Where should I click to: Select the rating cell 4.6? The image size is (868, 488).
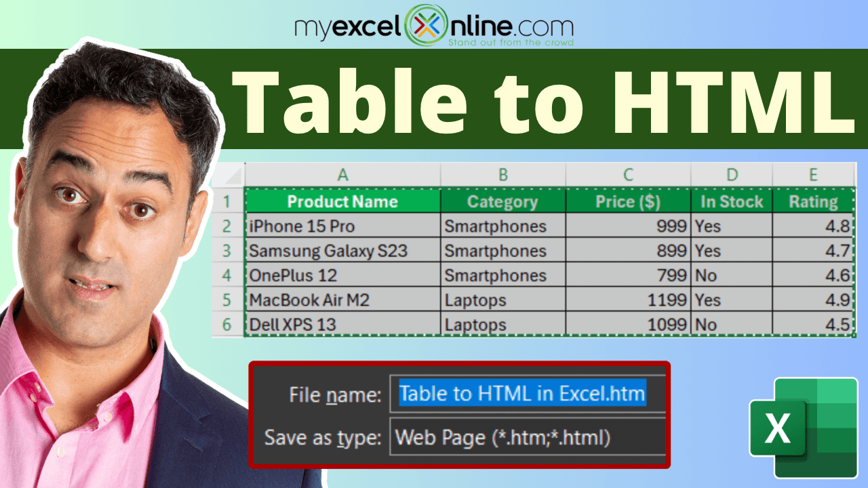click(812, 274)
